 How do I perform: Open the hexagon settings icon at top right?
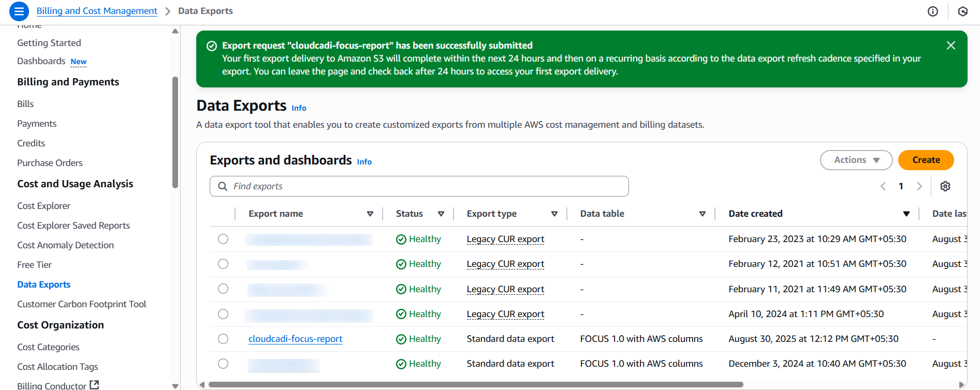point(962,11)
